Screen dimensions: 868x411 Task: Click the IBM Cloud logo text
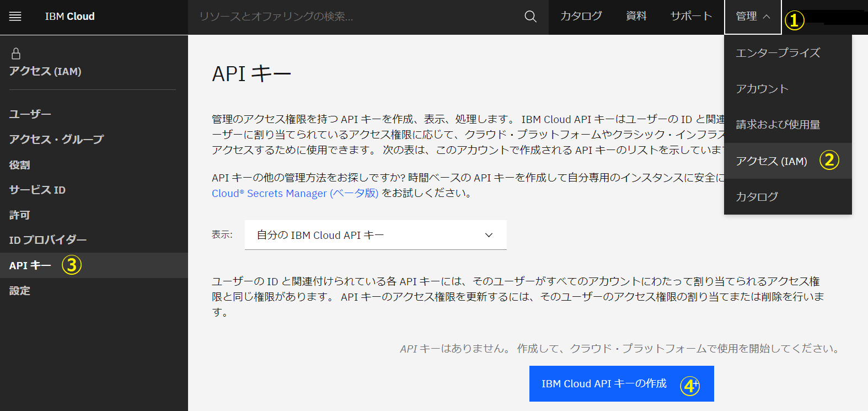pos(70,17)
